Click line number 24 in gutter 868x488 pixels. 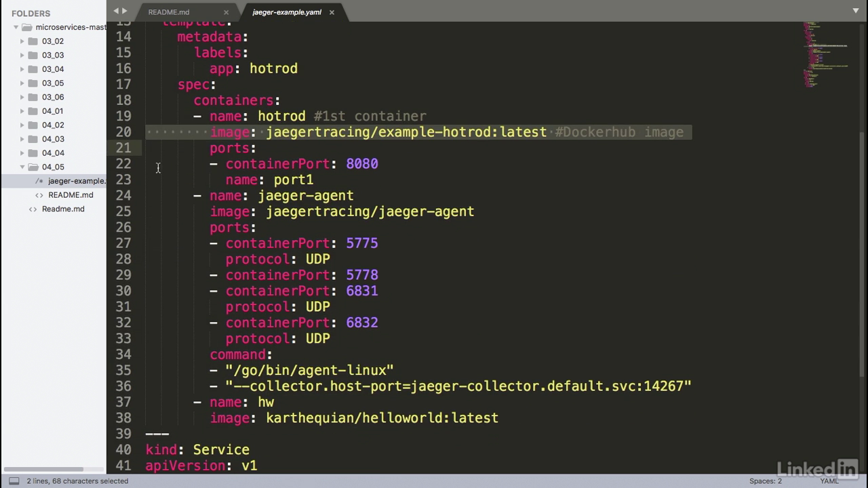(123, 196)
